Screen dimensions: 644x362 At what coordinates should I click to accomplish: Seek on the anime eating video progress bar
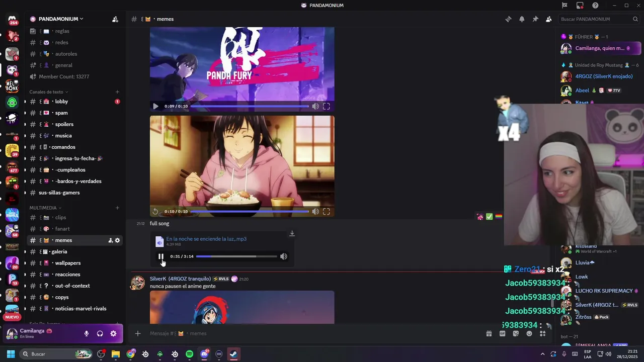click(x=250, y=212)
